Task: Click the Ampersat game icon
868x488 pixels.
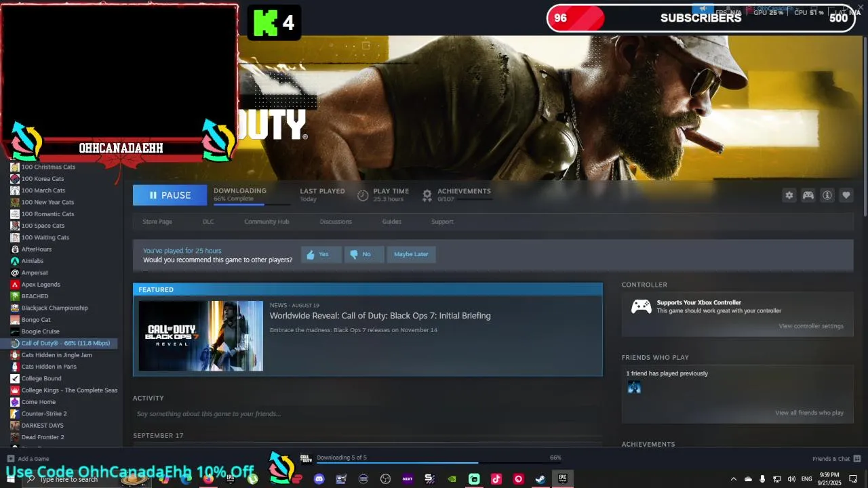Action: tap(14, 272)
